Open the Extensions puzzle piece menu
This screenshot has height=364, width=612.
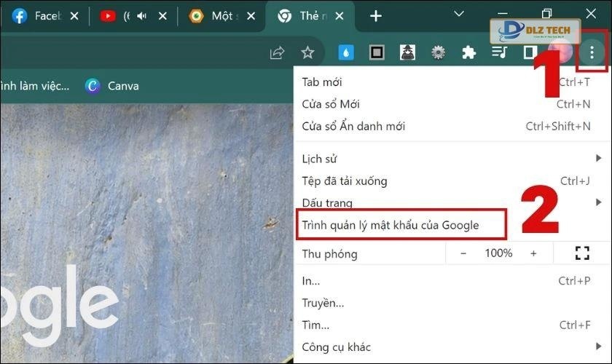point(468,52)
